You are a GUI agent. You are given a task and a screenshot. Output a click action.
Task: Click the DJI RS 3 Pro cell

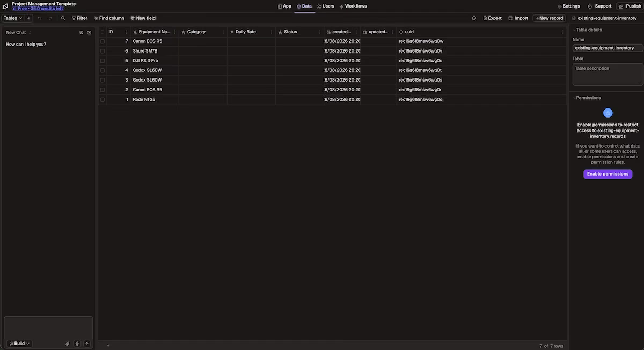pos(155,61)
